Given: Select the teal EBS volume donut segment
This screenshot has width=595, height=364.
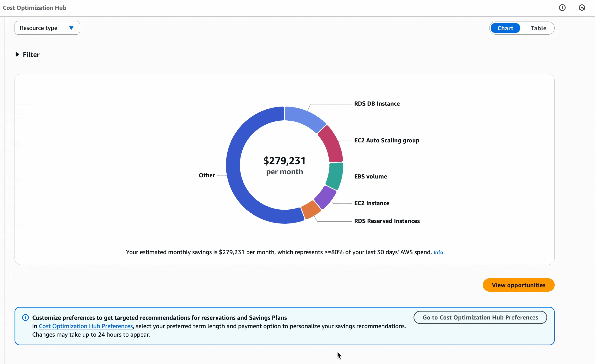Looking at the screenshot, I should point(335,176).
